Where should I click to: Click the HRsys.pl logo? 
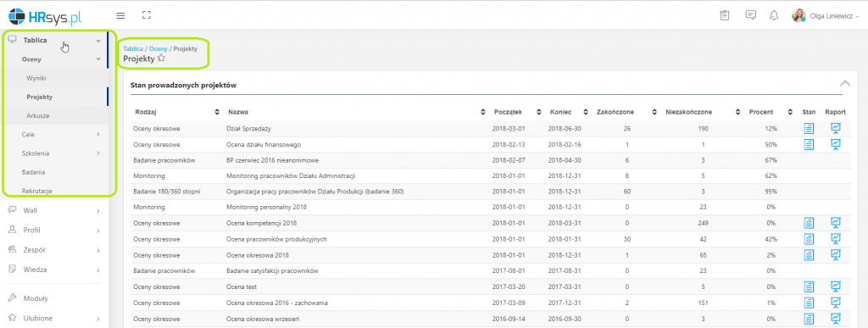coord(45,17)
